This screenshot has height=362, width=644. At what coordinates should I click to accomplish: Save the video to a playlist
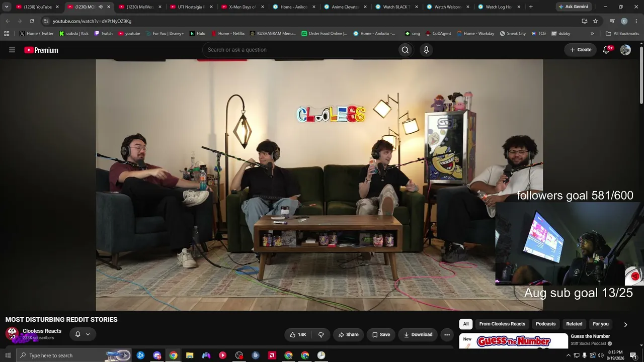pos(381,335)
